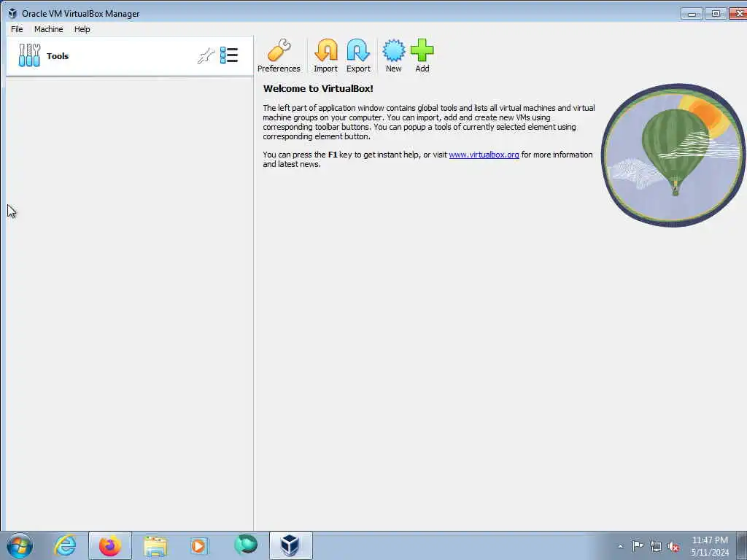747x560 pixels.
Task: Click the clock showing 11:47 PM
Action: [x=710, y=540]
